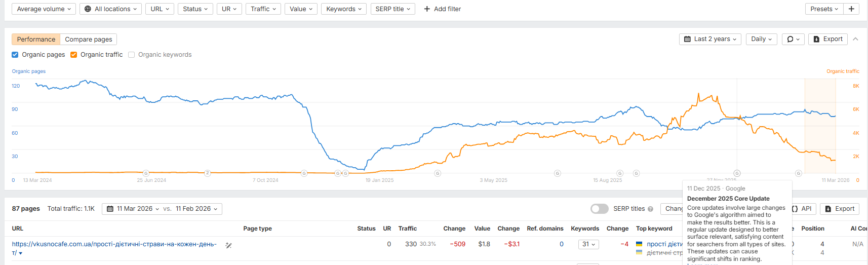Click the Google update marker on 11 Dec 2025

pyautogui.click(x=737, y=173)
